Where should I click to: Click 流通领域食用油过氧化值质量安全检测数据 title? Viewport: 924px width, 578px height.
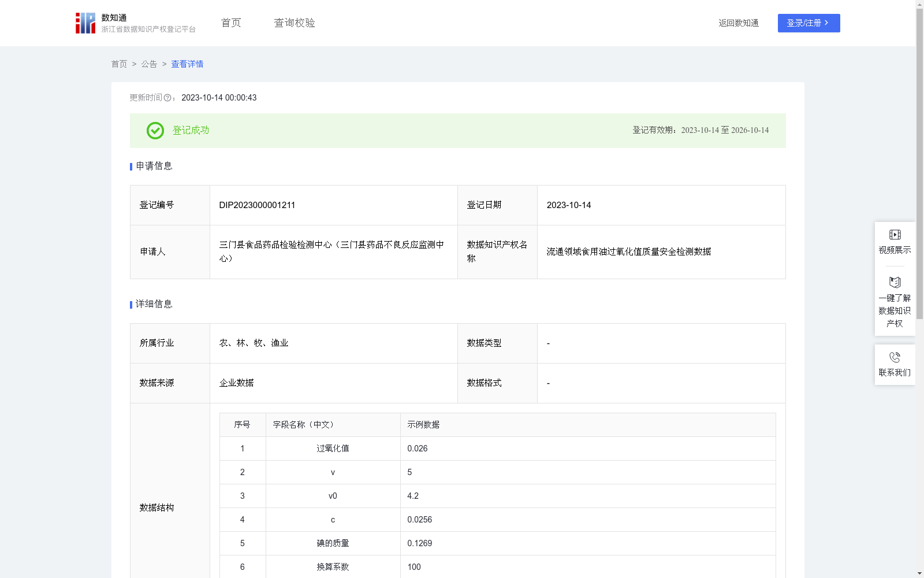629,252
